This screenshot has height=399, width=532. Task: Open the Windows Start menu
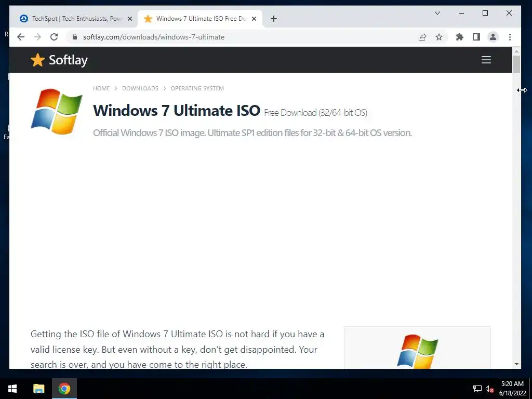pyautogui.click(x=12, y=389)
